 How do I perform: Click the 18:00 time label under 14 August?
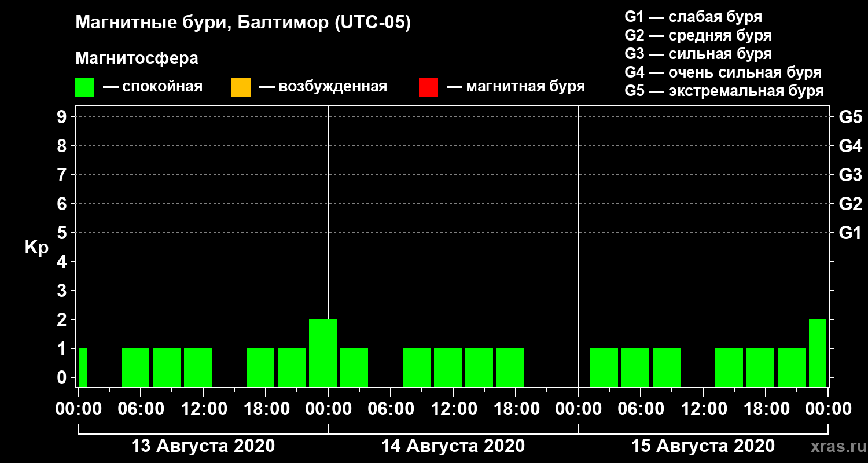516,409
